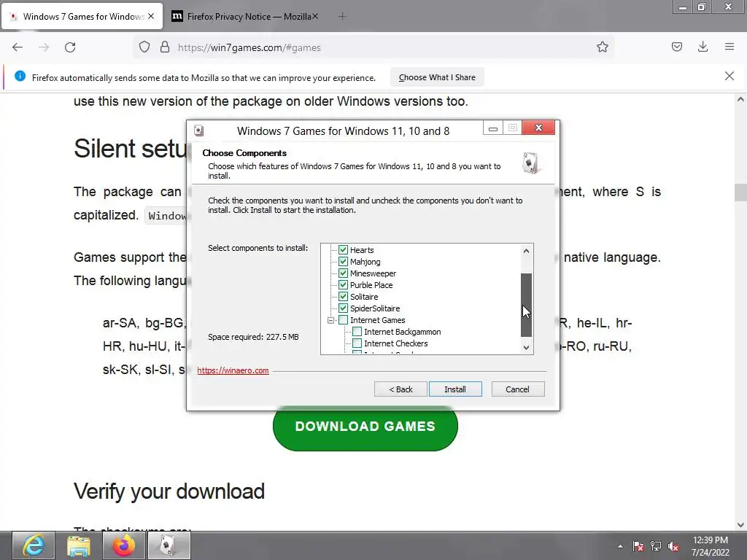Open Action Center flag tray icon
Screen dimensions: 747x560
click(638, 547)
